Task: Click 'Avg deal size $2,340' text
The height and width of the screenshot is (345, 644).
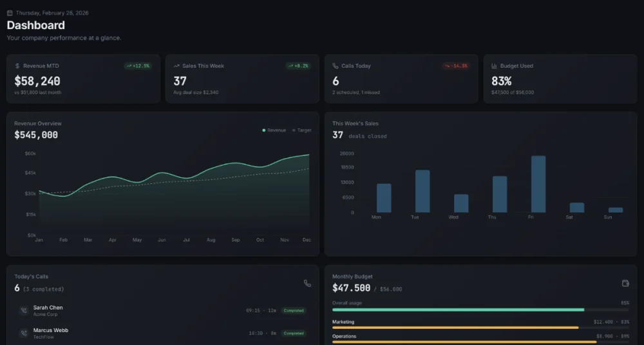Action: (x=196, y=92)
